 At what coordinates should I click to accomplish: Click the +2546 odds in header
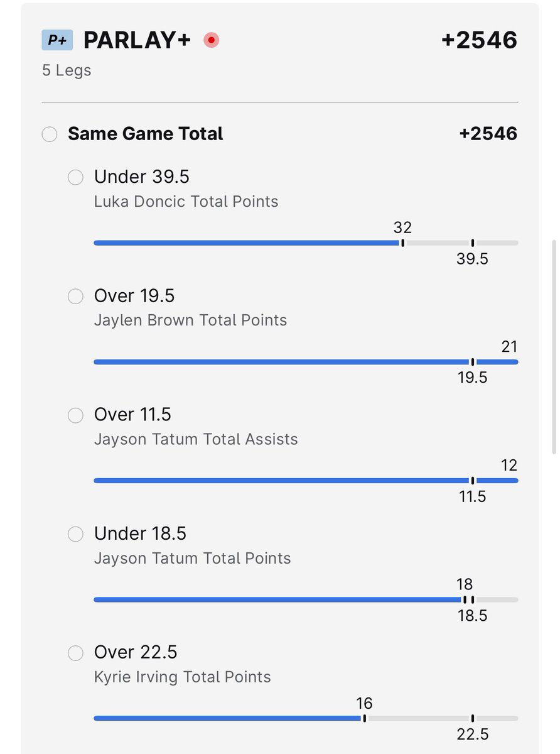click(x=480, y=40)
